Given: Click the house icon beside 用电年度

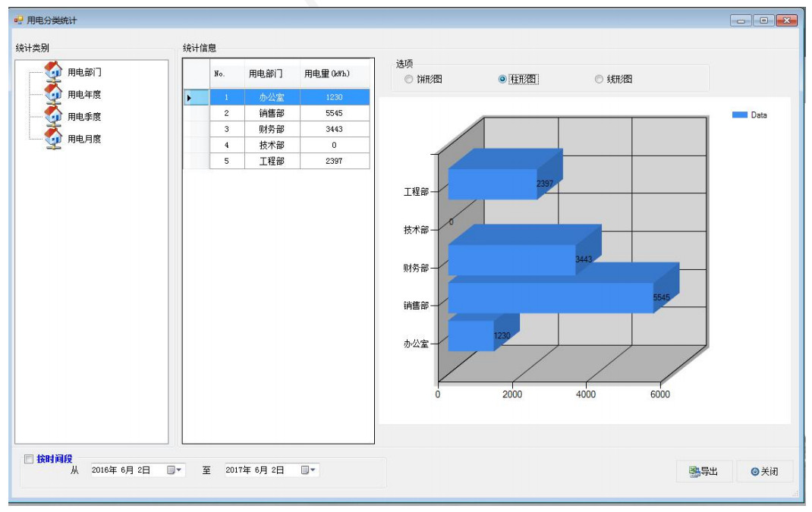Looking at the screenshot, I should click(53, 94).
